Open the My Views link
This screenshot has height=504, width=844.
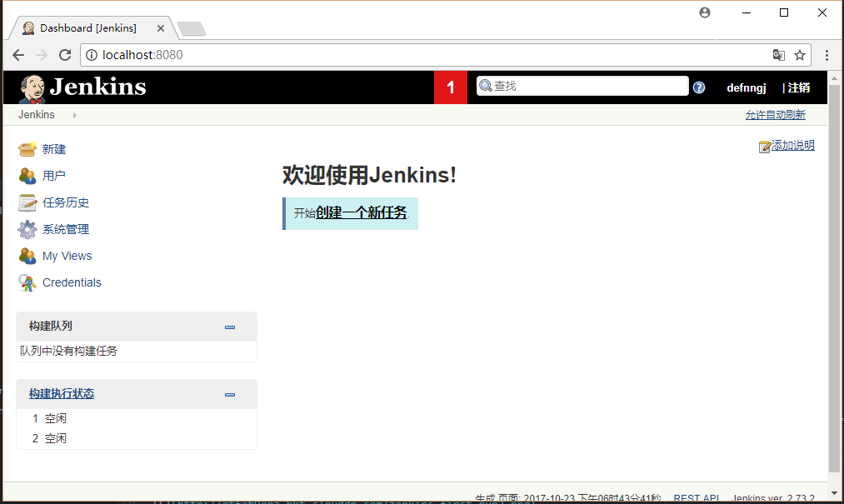[67, 256]
